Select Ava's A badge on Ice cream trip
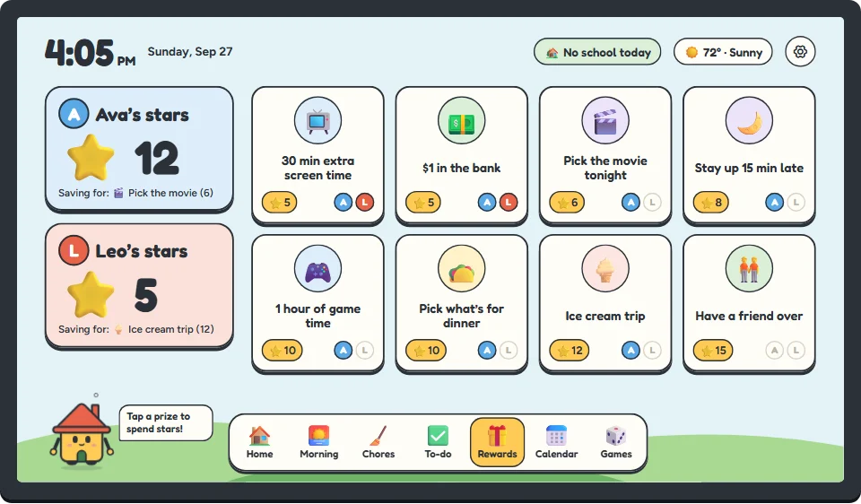 click(x=631, y=351)
